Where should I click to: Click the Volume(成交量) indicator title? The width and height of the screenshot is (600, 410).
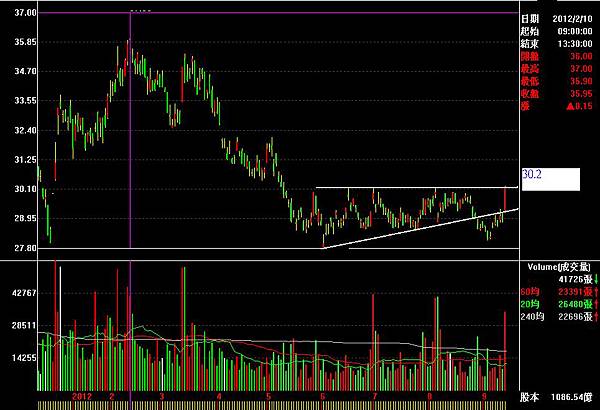559,267
